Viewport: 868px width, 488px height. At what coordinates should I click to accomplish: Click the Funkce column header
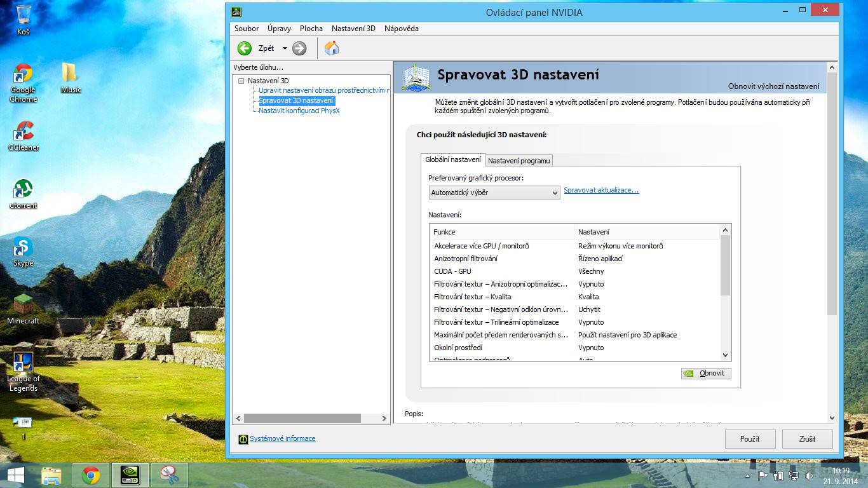click(502, 232)
